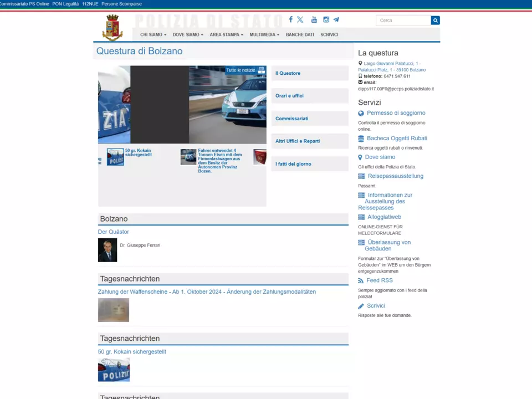This screenshot has height=399, width=532.
Task: Expand the AREA STAMPA dropdown
Action: [226, 34]
